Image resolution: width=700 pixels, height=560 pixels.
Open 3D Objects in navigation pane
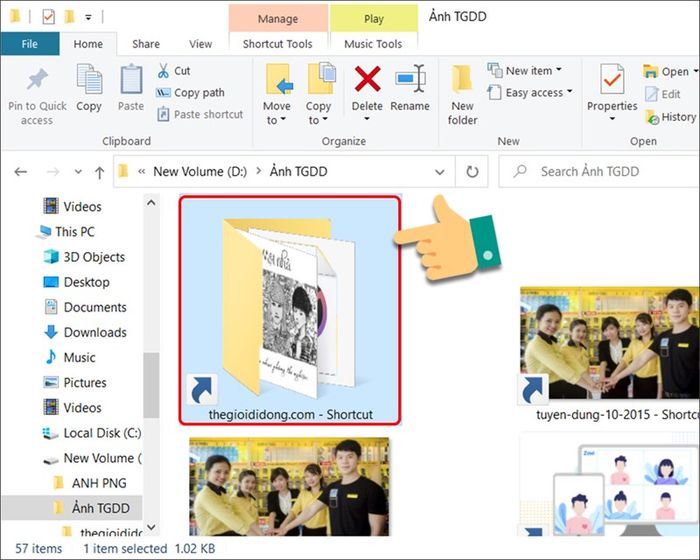pyautogui.click(x=84, y=257)
